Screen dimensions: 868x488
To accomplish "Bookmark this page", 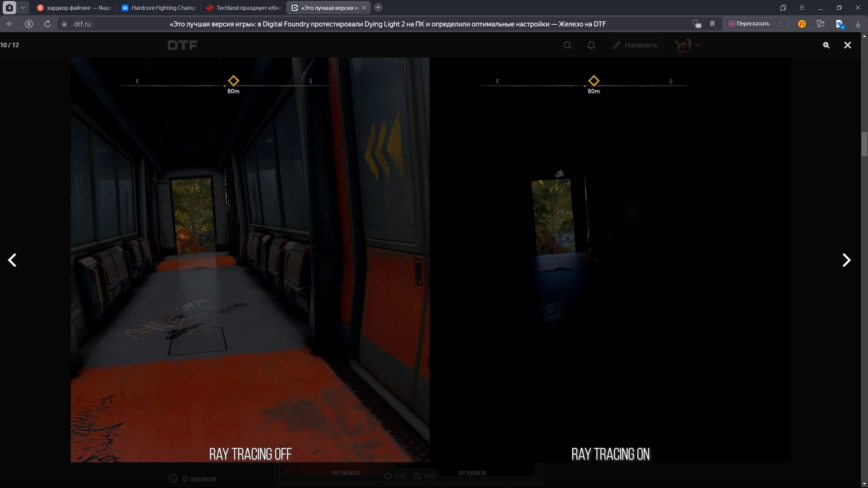I will (x=712, y=24).
